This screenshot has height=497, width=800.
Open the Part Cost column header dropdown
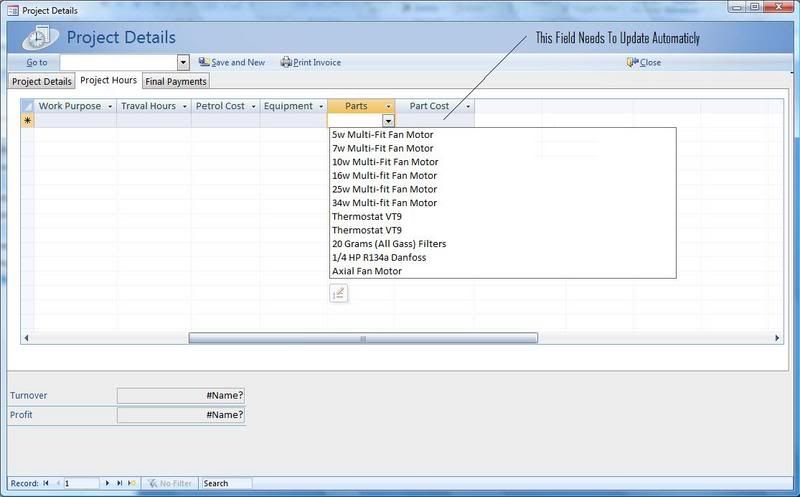point(467,106)
